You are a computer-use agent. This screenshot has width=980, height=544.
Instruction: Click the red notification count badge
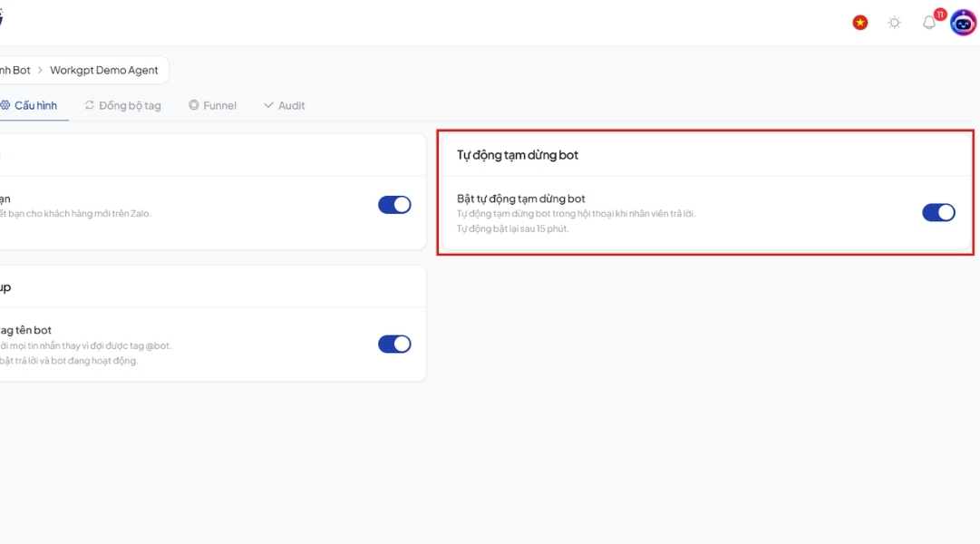pos(940,15)
